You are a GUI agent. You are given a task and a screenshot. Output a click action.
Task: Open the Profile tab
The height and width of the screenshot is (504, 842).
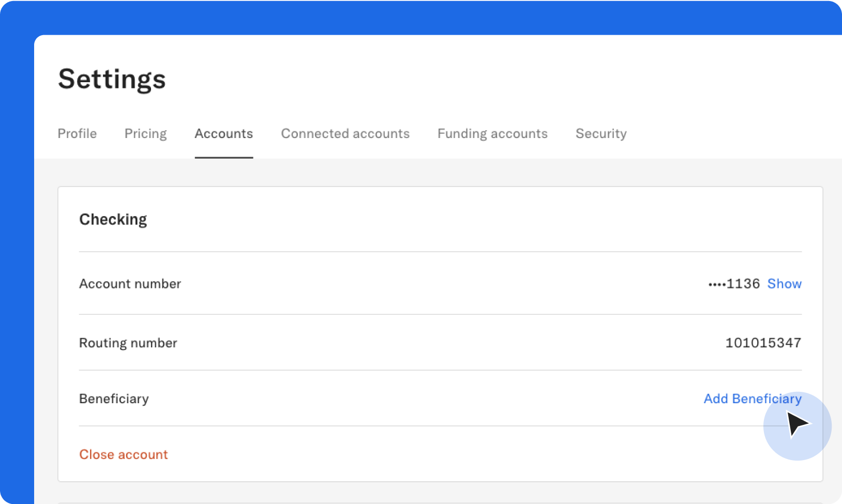(x=77, y=133)
